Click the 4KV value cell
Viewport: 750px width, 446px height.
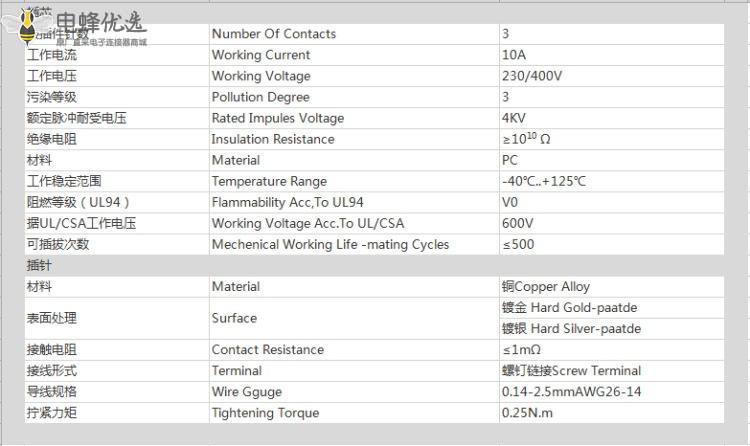point(514,118)
